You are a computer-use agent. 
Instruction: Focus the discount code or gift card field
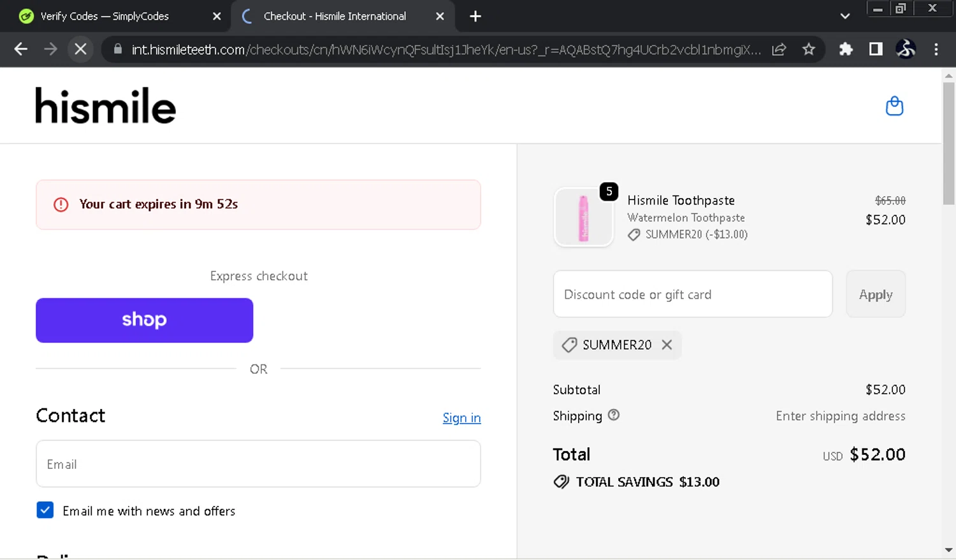693,294
